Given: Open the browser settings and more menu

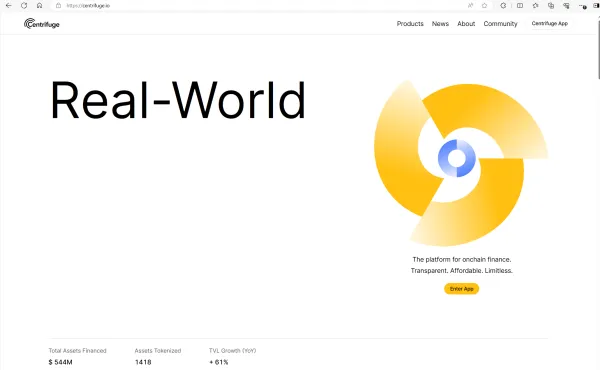Looking at the screenshot, I should tap(582, 6).
